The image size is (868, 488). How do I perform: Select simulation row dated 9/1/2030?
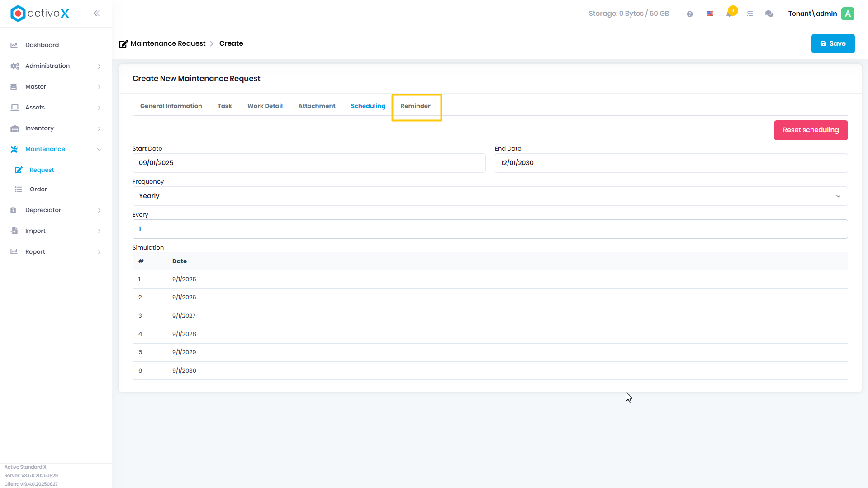(x=490, y=371)
